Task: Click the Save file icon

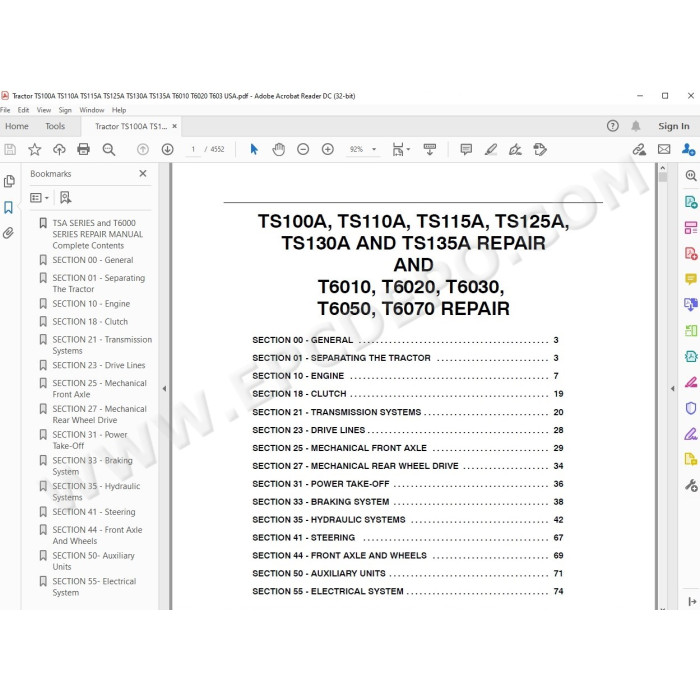Action: click(x=10, y=149)
